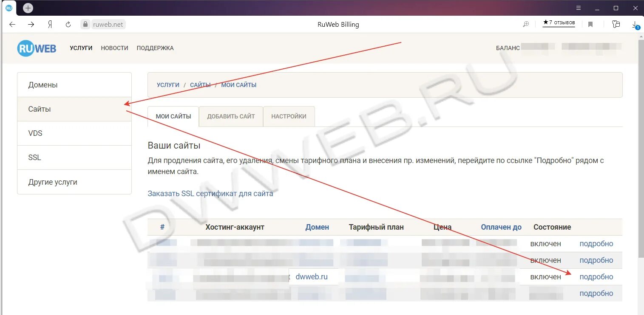Open подробно in the first table row

(596, 244)
